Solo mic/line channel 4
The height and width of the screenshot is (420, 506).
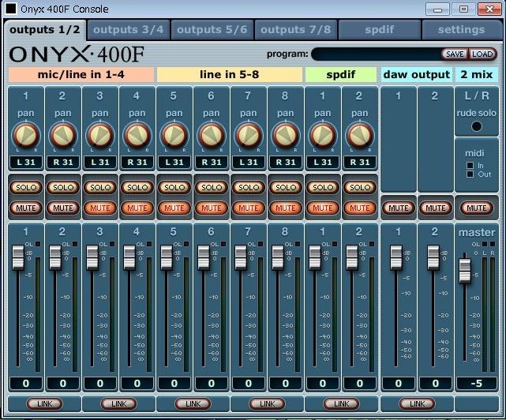[x=137, y=187]
